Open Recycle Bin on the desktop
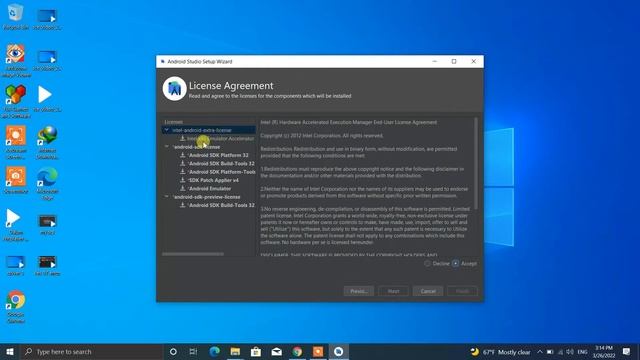This screenshot has width=640, height=360. coord(16,17)
